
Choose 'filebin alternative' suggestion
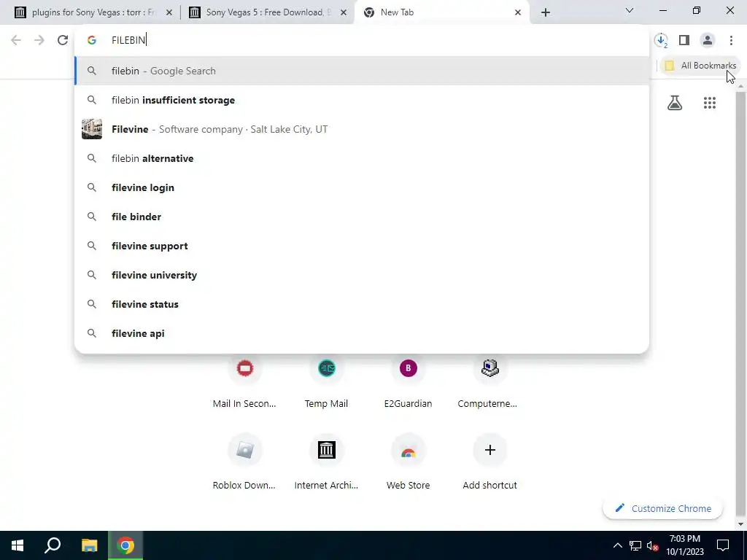pyautogui.click(x=362, y=158)
